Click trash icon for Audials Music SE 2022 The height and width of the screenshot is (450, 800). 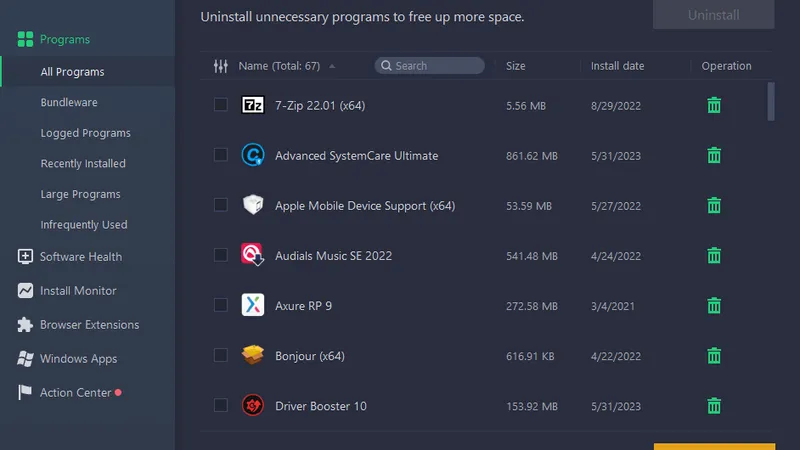(714, 255)
